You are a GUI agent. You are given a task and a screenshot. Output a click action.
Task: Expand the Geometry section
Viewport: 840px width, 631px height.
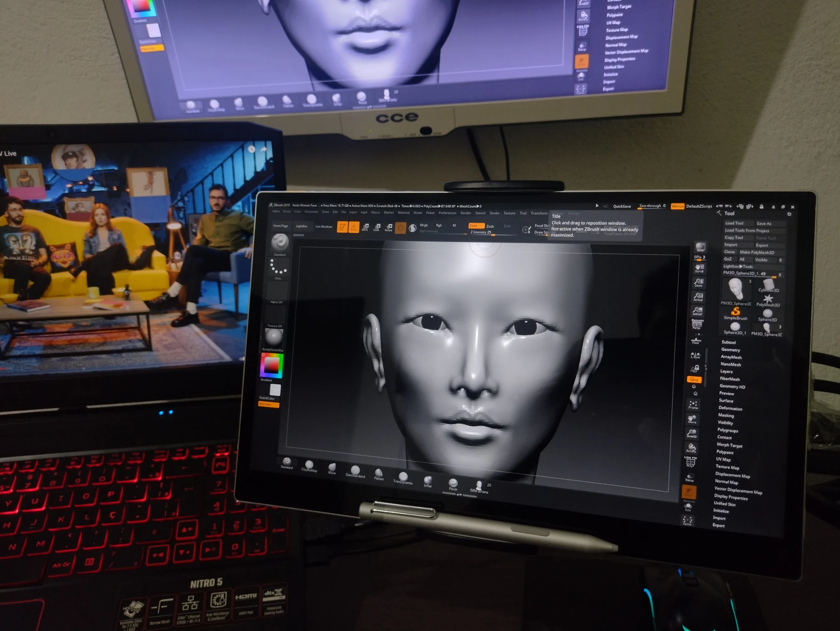pyautogui.click(x=730, y=350)
